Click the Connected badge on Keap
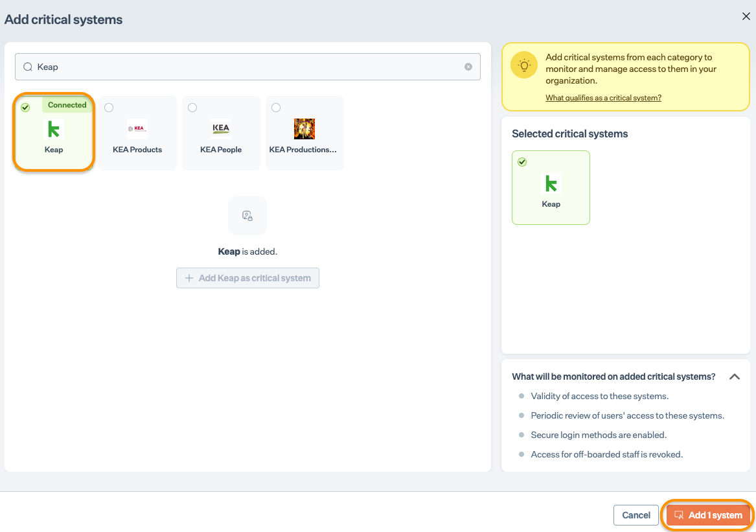The width and height of the screenshot is (756, 532). (67, 105)
